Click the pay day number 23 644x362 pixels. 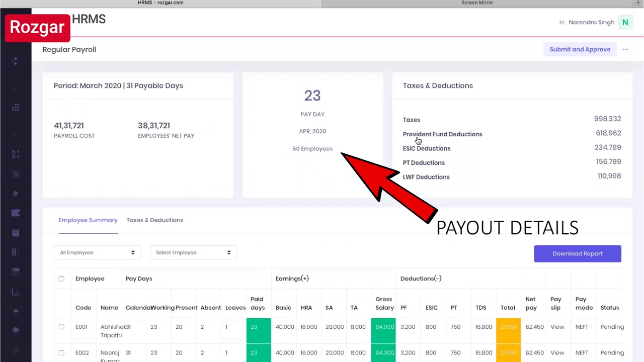[x=312, y=96]
